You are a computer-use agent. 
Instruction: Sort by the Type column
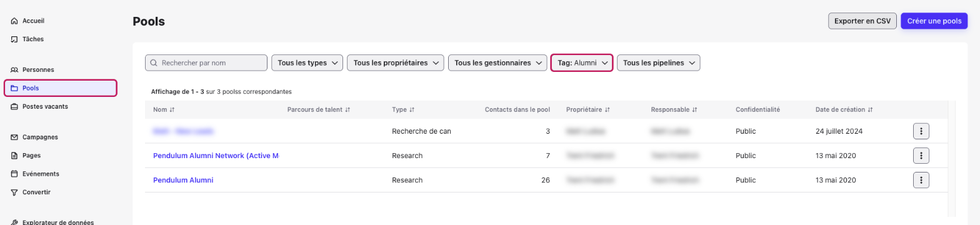(x=403, y=109)
